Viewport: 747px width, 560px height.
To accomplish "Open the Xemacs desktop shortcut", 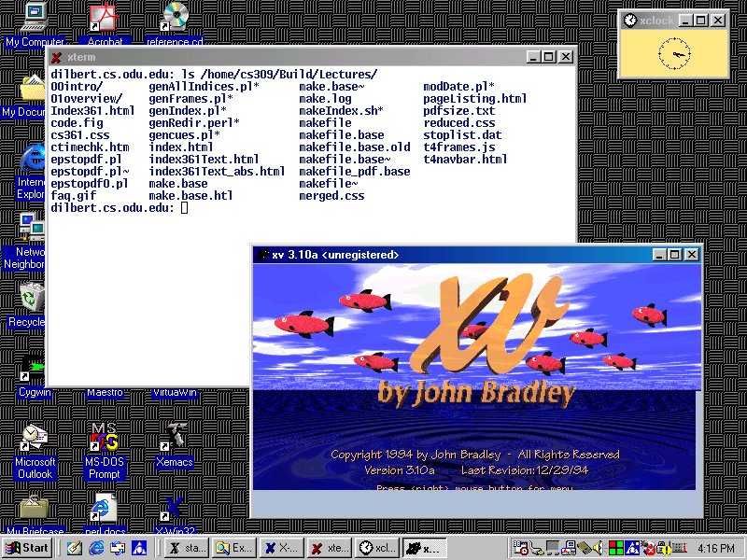I will click(174, 439).
